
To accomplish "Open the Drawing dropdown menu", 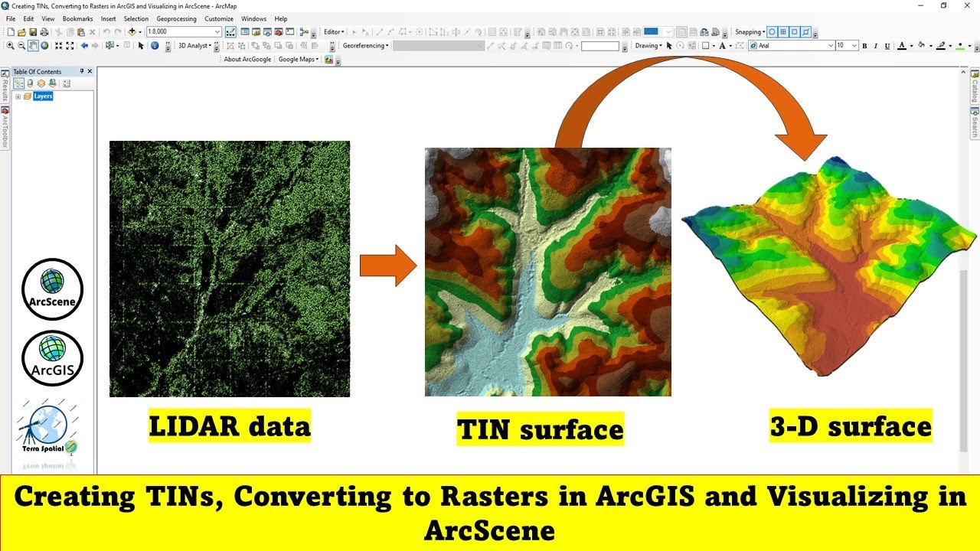I will [x=649, y=46].
